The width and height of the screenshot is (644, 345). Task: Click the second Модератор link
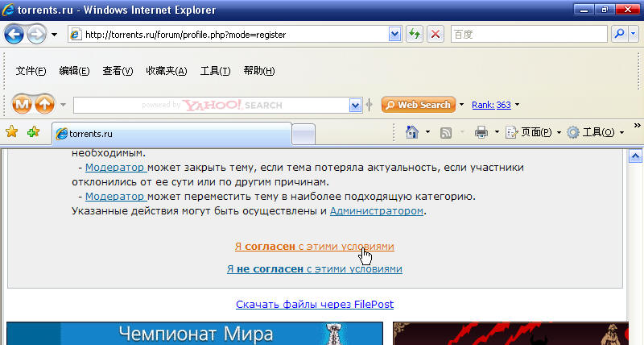pyautogui.click(x=116, y=196)
